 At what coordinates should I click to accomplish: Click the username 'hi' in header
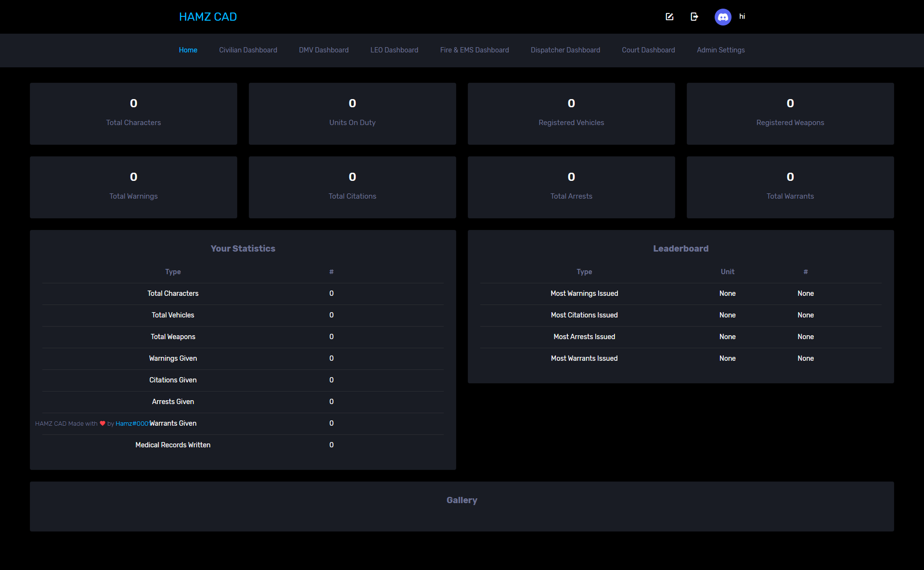pos(742,16)
